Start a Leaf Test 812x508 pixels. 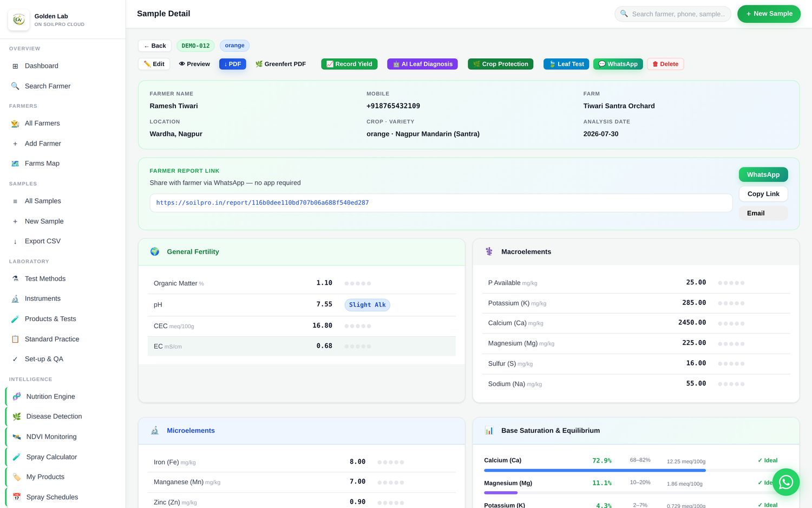pos(567,64)
